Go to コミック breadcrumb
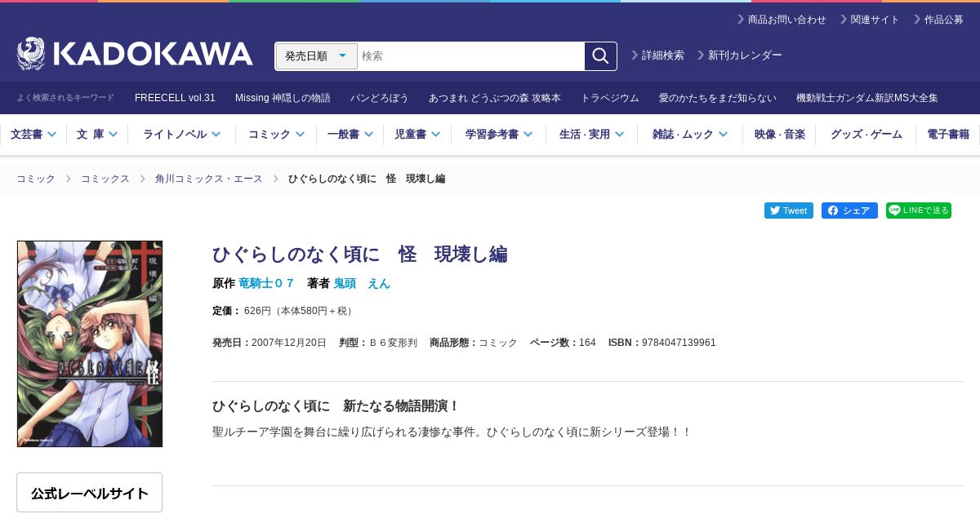The height and width of the screenshot is (514, 980). coord(36,179)
